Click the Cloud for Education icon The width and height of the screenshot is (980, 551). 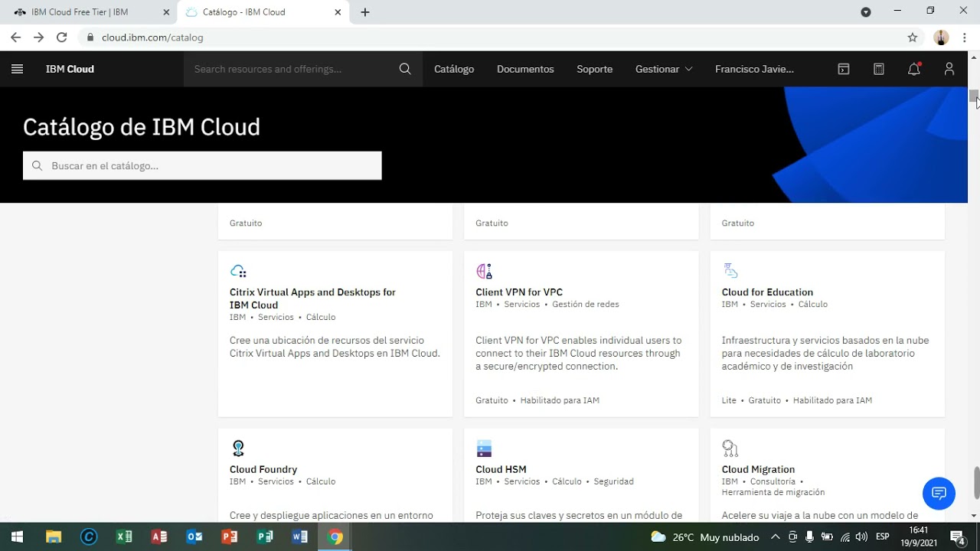point(730,271)
